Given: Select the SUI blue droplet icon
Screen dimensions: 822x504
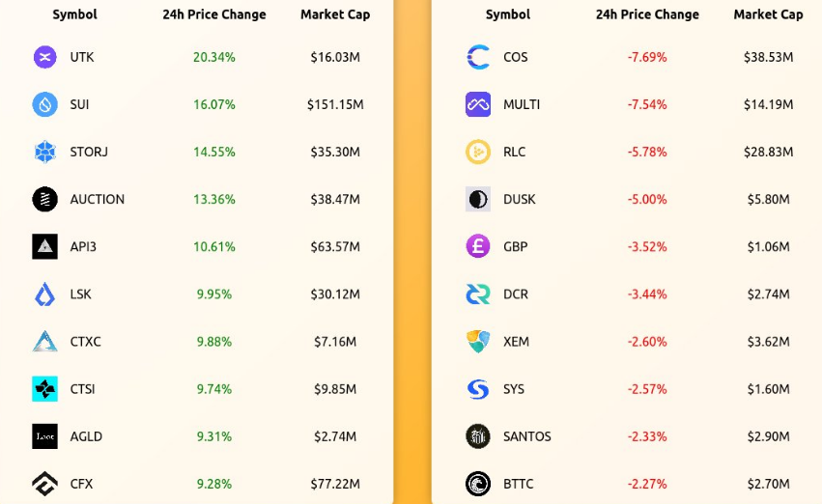Looking at the screenshot, I should coord(45,104).
